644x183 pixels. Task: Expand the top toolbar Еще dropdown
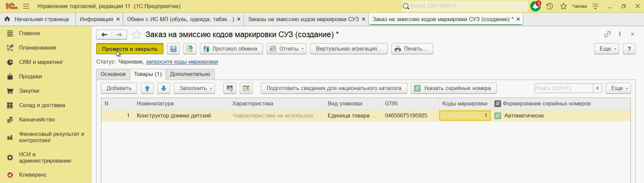(x=606, y=49)
